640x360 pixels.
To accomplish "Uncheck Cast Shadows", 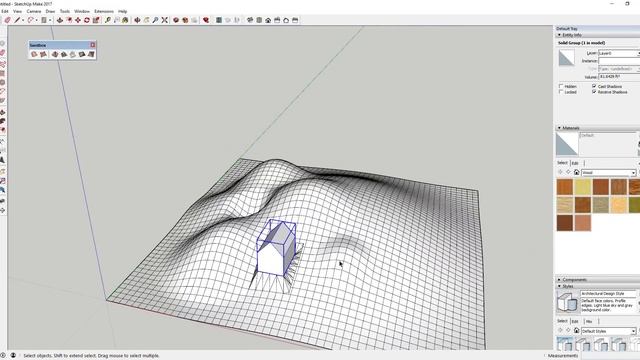I will point(594,87).
